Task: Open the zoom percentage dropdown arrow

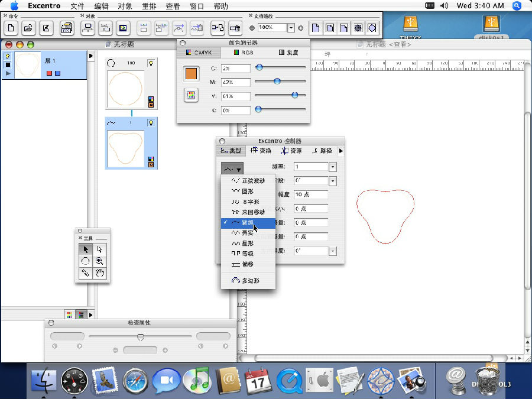Action: (x=291, y=28)
